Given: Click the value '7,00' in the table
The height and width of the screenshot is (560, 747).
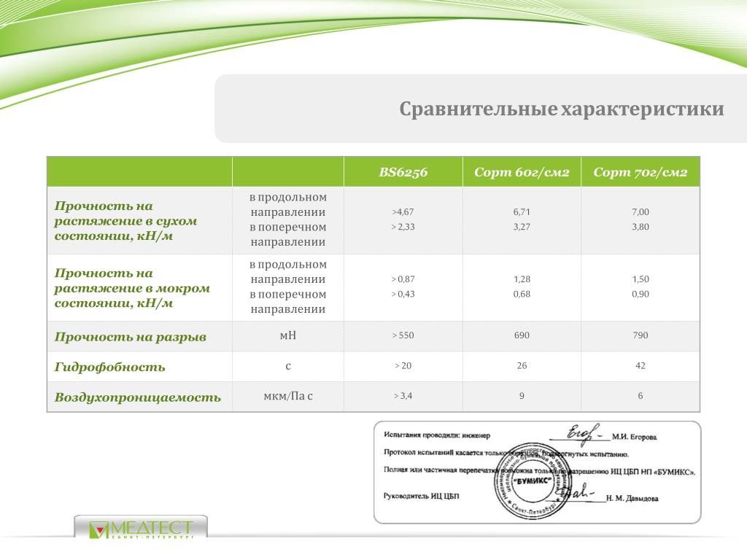Looking at the screenshot, I should coord(640,212).
